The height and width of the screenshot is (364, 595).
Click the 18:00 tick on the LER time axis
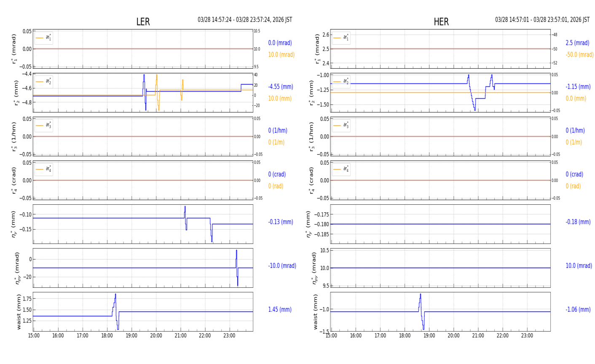(107, 336)
